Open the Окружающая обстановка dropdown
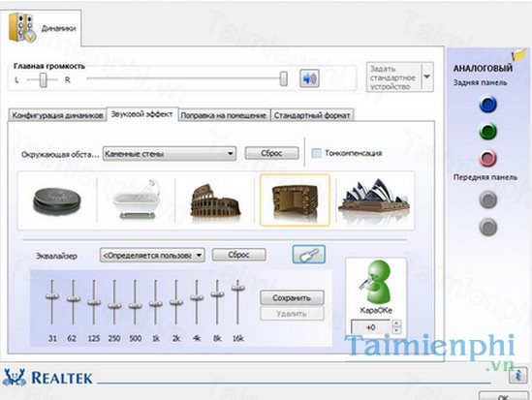 tap(170, 154)
